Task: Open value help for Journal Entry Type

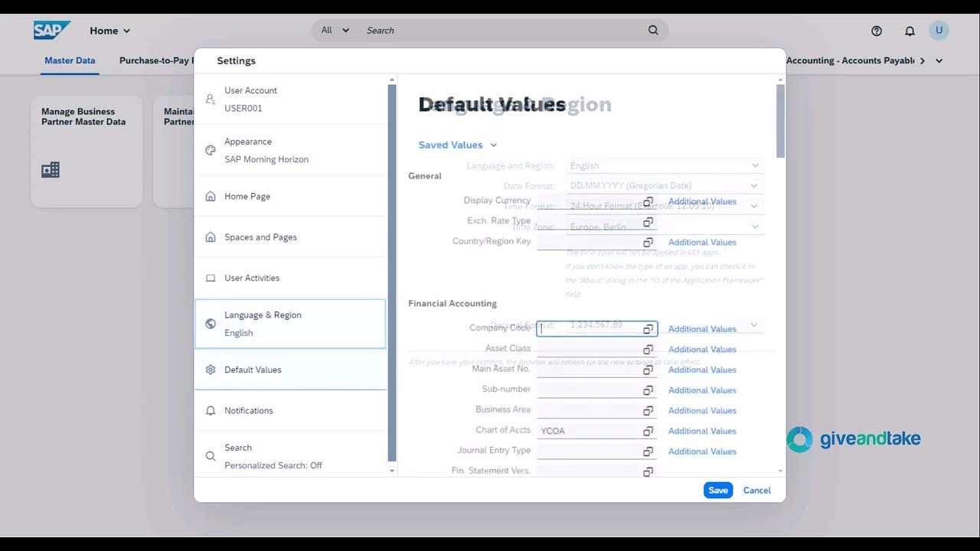Action: point(648,452)
